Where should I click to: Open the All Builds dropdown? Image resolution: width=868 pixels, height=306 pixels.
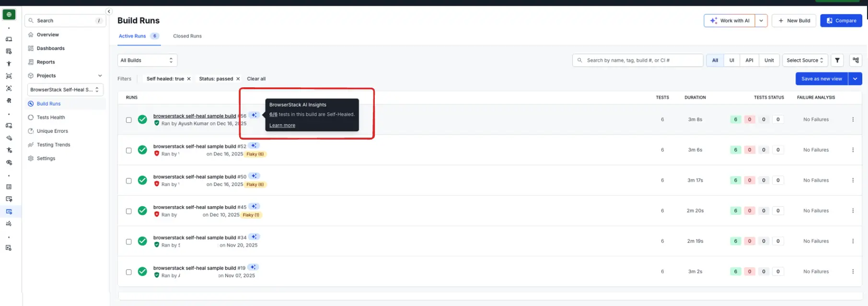pyautogui.click(x=147, y=60)
